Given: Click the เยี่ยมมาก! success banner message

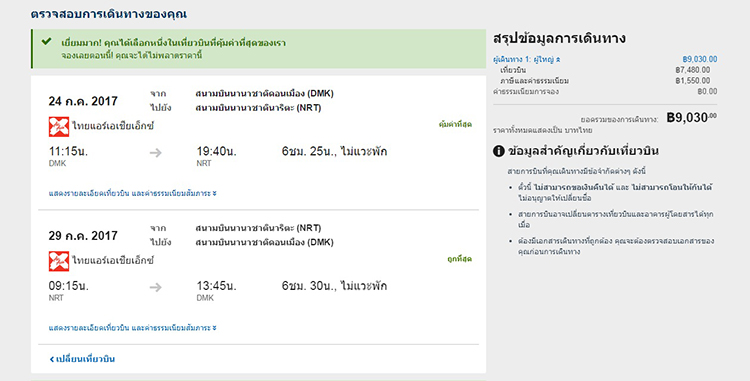Looking at the screenshot, I should [x=174, y=43].
